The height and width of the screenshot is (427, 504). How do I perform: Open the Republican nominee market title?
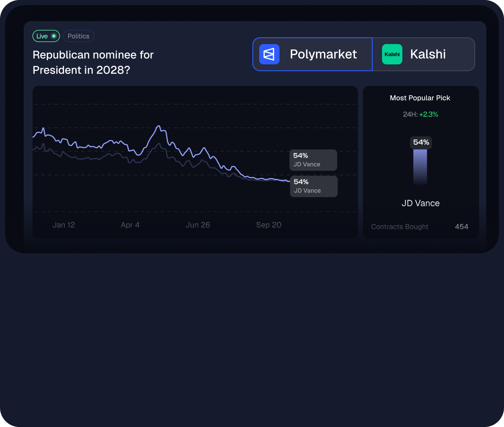coord(93,62)
